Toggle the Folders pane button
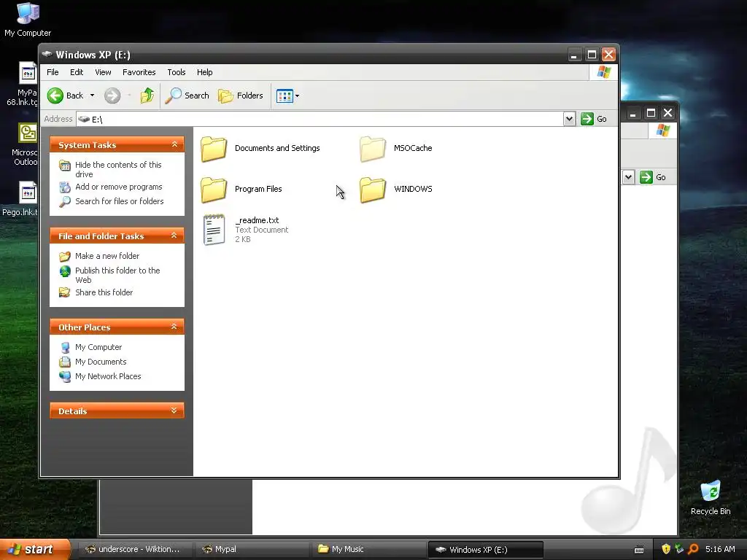Viewport: 747px width, 560px height. 241,96
